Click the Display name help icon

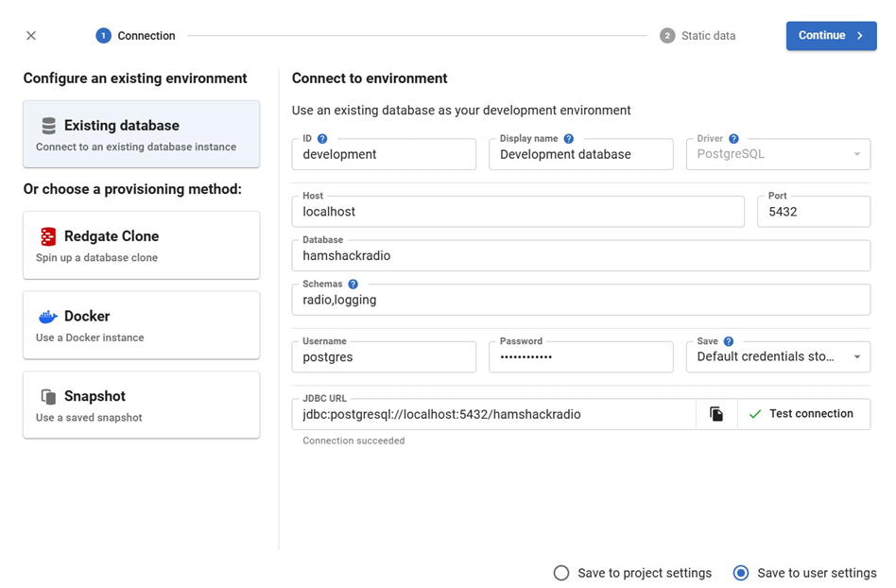(x=568, y=139)
